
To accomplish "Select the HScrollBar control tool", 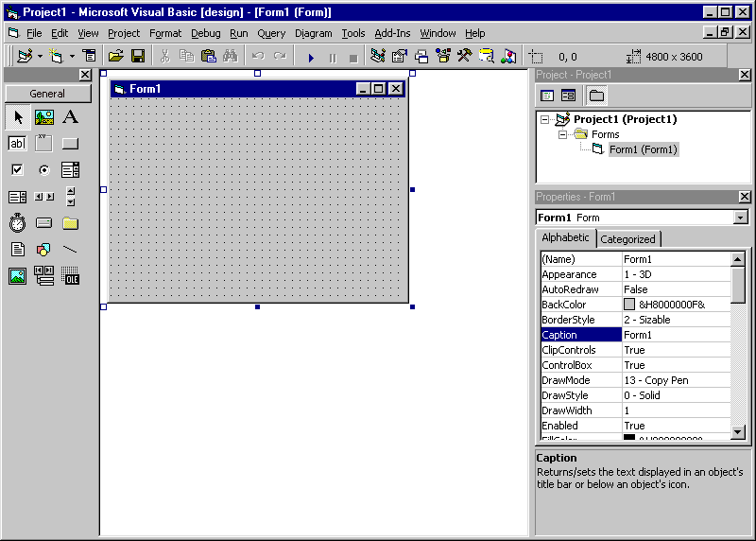I will click(x=43, y=197).
